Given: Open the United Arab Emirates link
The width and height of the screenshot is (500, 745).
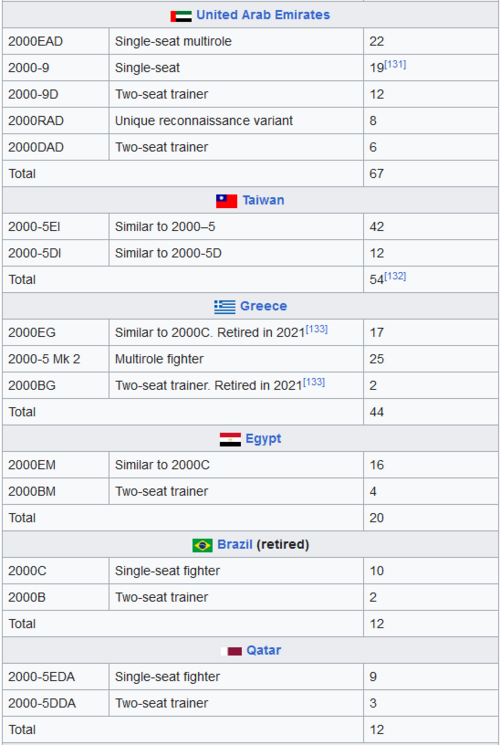Looking at the screenshot, I should 263,15.
